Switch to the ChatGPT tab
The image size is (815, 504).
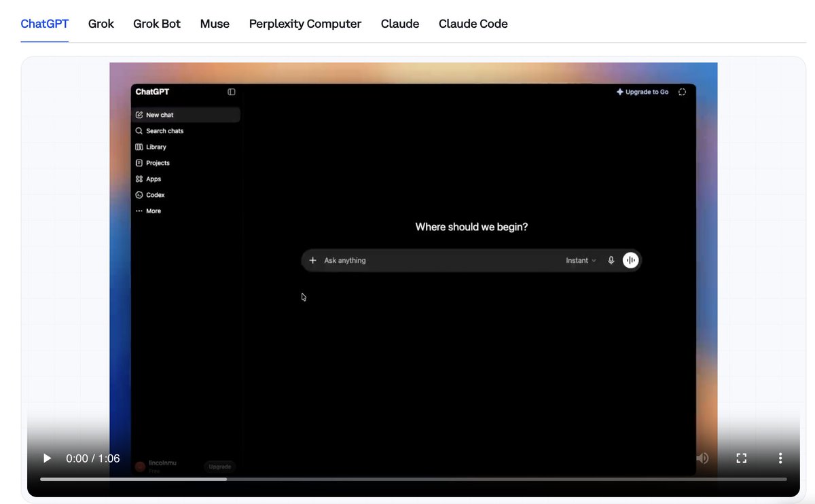click(45, 24)
